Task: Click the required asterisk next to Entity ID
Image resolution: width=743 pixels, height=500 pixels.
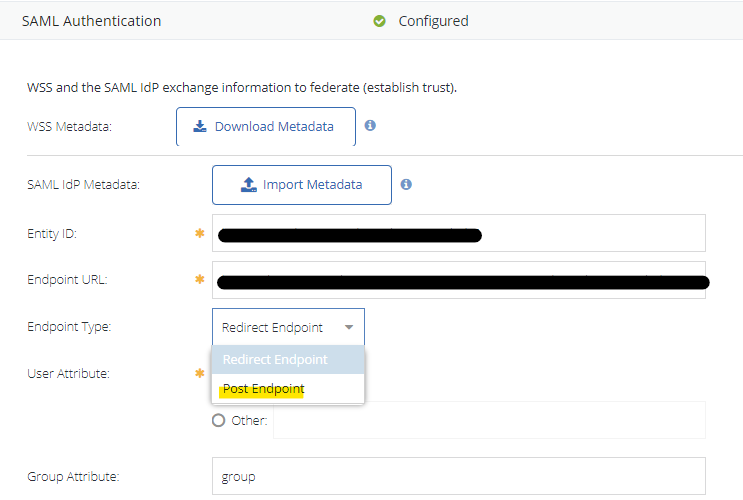Action: 200,234
